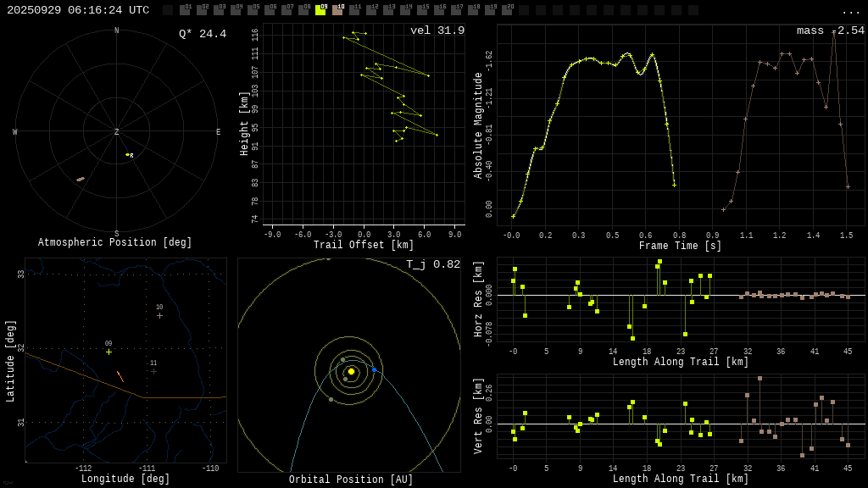The image size is (868, 488).
Task: Select station 01 box in the top bar
Action: coord(185,10)
